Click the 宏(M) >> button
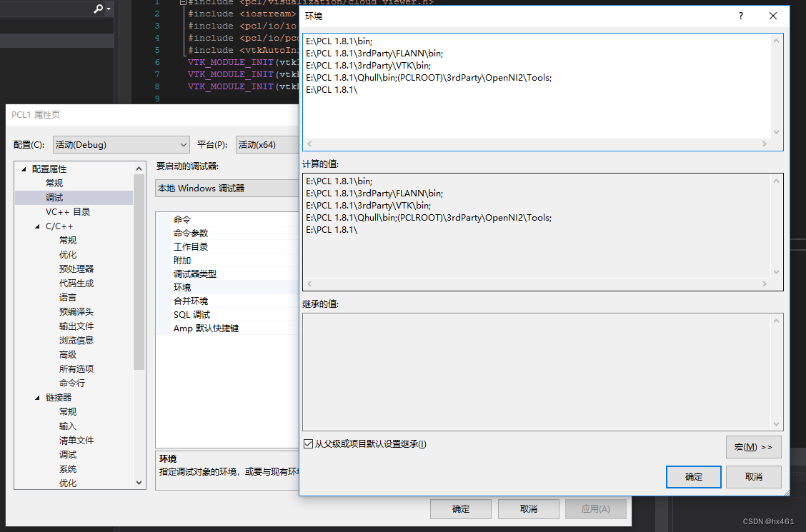This screenshot has height=532, width=806. [x=753, y=446]
